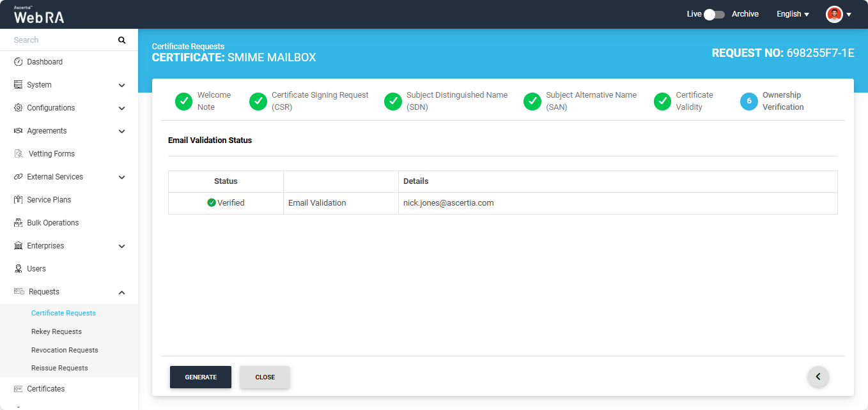This screenshot has width=868, height=410.
Task: Go back using the left chevron button
Action: (818, 377)
